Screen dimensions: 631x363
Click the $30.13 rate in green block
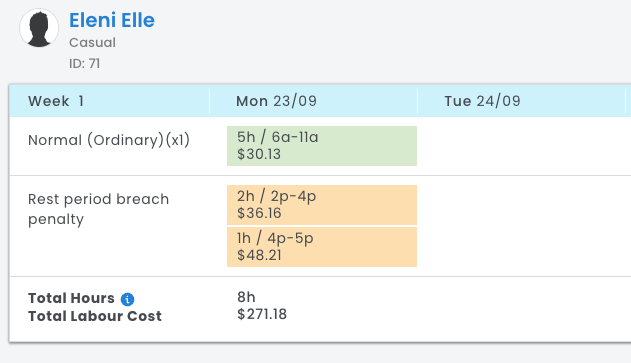259,154
